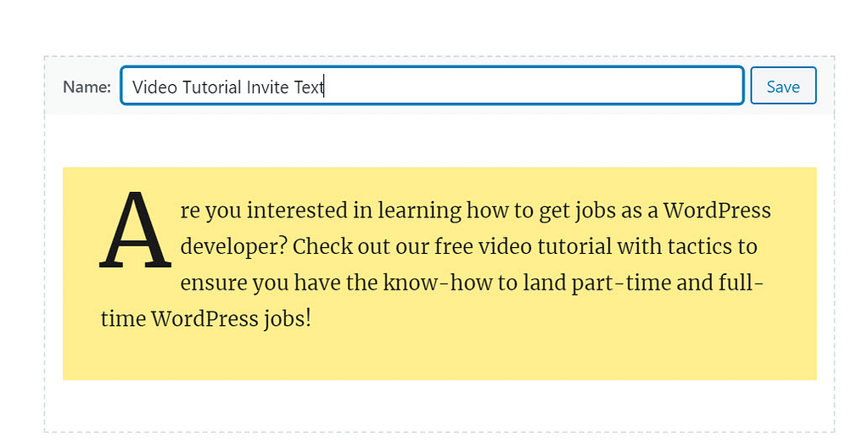Click empty yellow area below the paragraph text
The width and height of the screenshot is (868, 444).
tap(440, 358)
